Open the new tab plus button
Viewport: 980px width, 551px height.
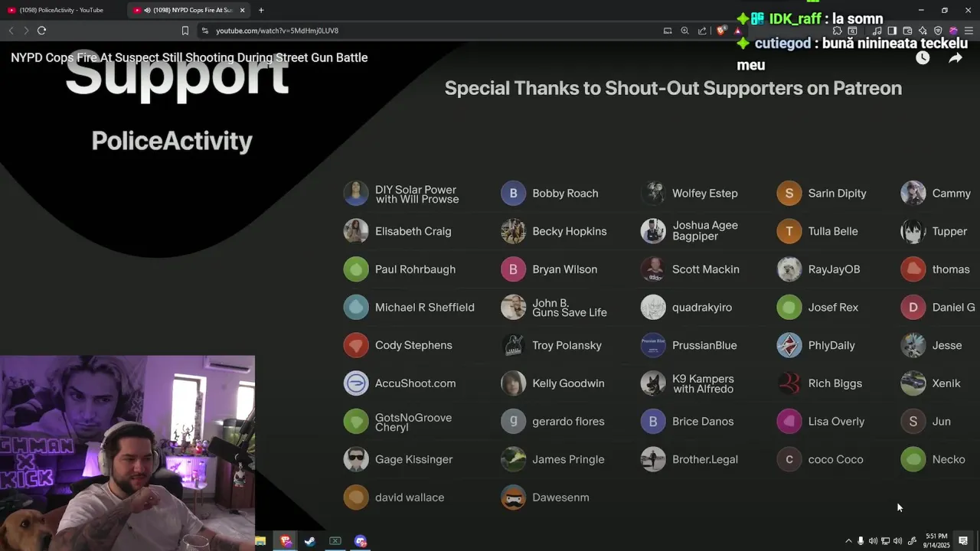(x=261, y=10)
